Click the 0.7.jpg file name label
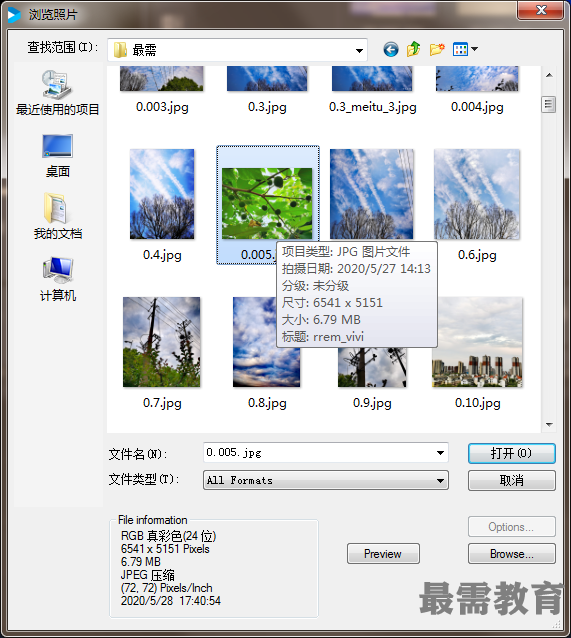The height and width of the screenshot is (638, 571). point(162,403)
